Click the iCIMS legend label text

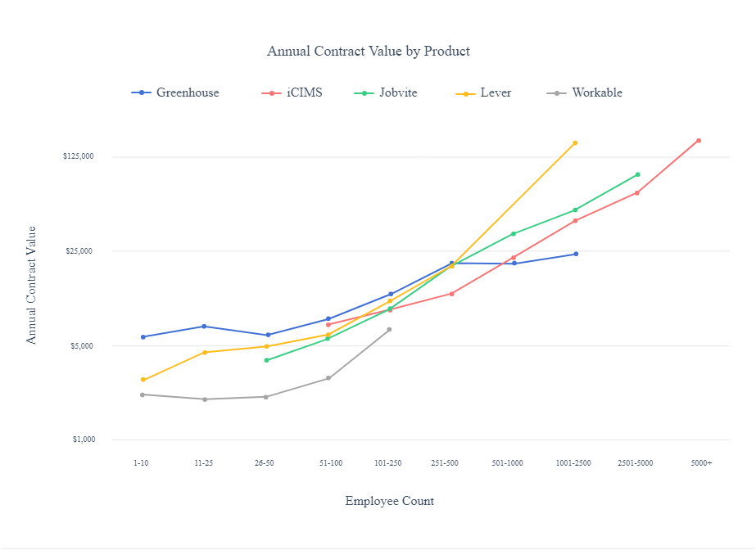(304, 92)
